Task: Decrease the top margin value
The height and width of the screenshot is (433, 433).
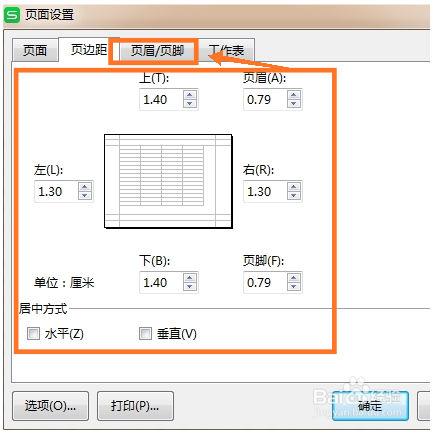Action: 190,104
